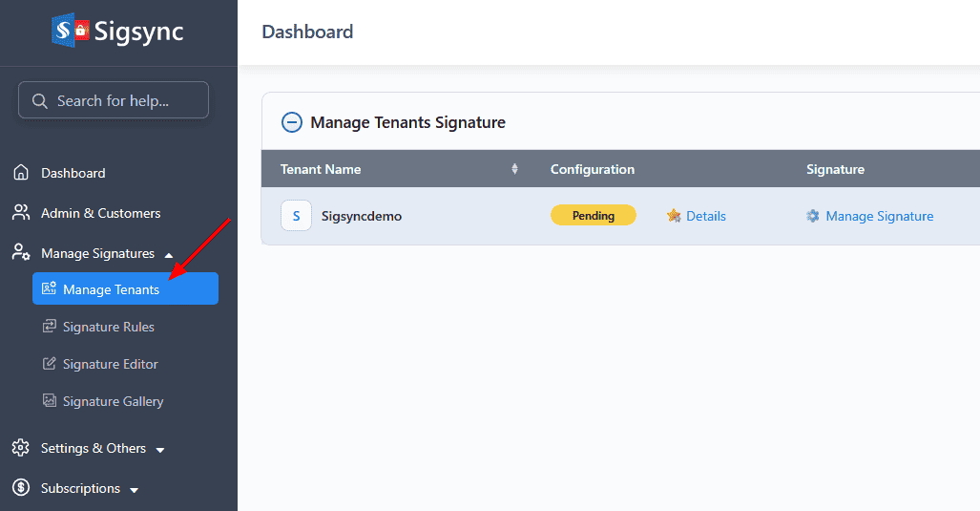Click the Signature Editor pencil icon

coord(50,364)
